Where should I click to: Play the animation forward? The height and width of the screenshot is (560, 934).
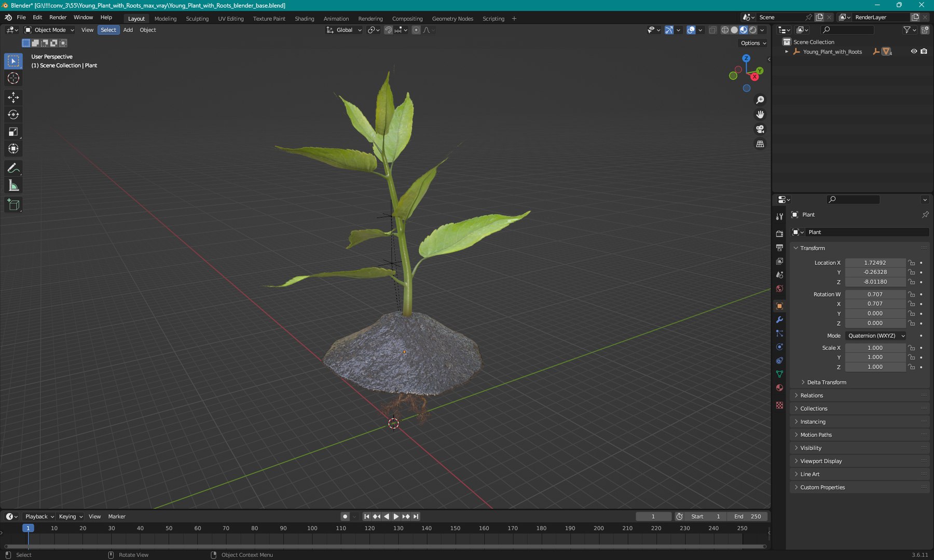396,516
